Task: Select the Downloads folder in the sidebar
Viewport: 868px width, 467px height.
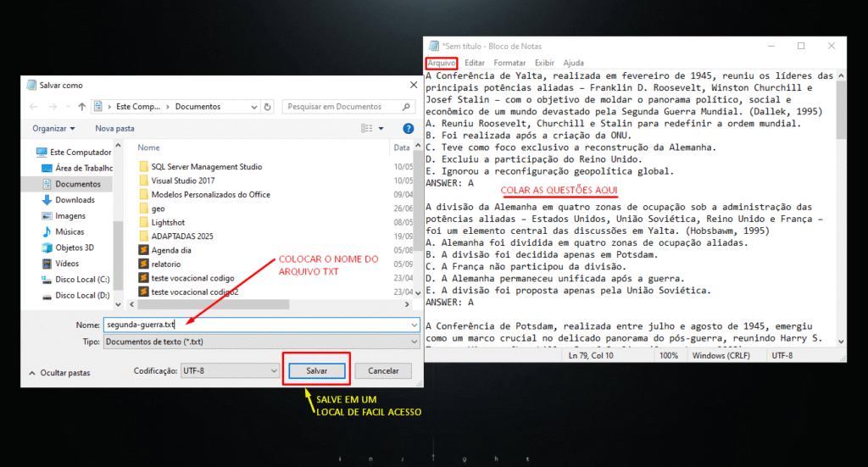Action: point(75,200)
